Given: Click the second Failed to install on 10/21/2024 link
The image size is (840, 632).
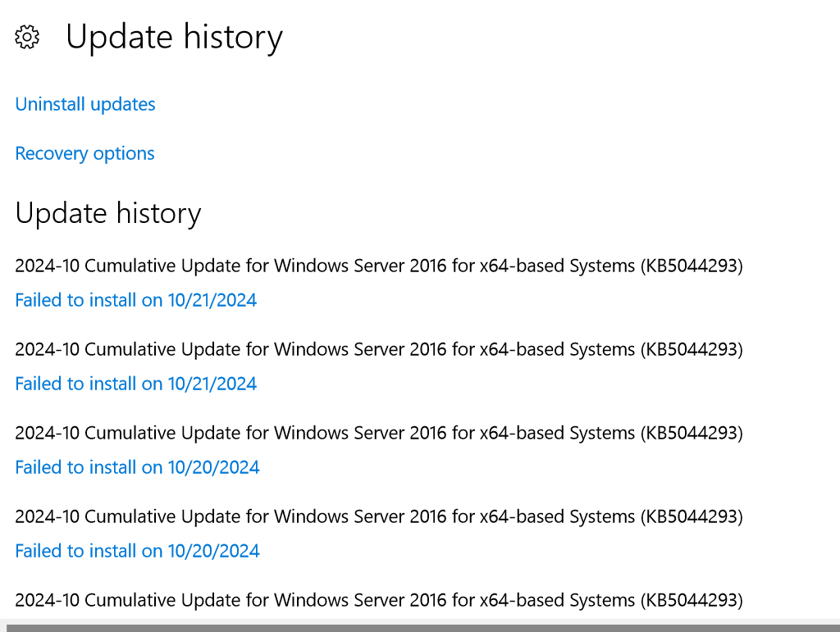Looking at the screenshot, I should (x=135, y=384).
